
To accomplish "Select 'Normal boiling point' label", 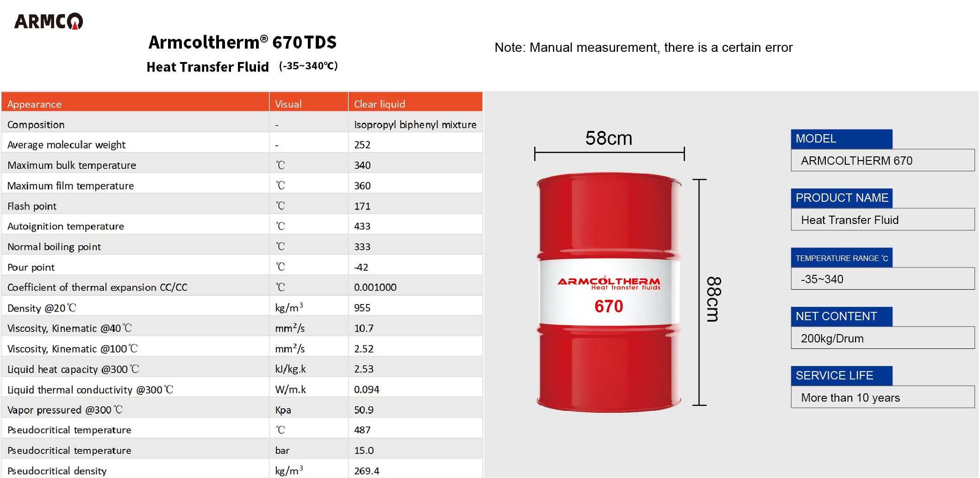I will click(54, 247).
